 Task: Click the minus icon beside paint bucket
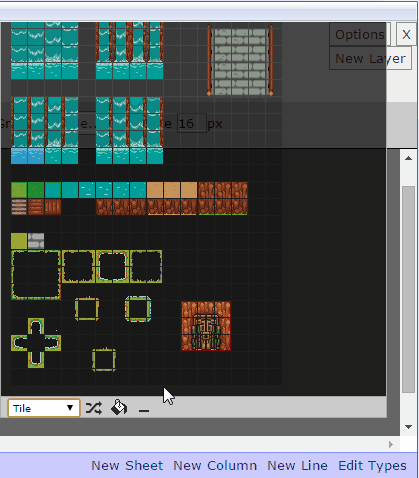click(x=144, y=410)
